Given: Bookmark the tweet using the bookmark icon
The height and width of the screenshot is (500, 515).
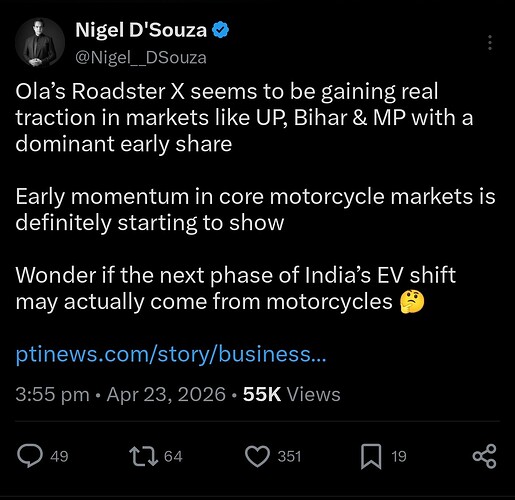Looking at the screenshot, I should (371, 457).
